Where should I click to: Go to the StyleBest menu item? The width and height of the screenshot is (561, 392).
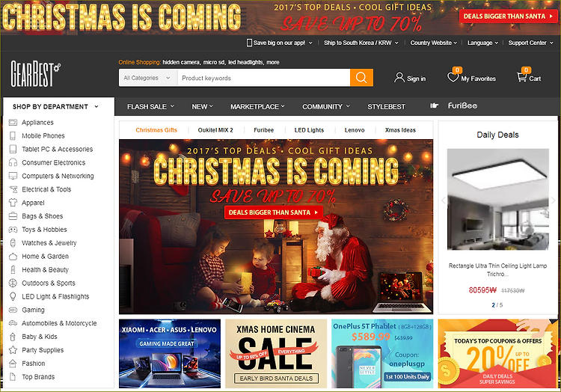[x=387, y=106]
